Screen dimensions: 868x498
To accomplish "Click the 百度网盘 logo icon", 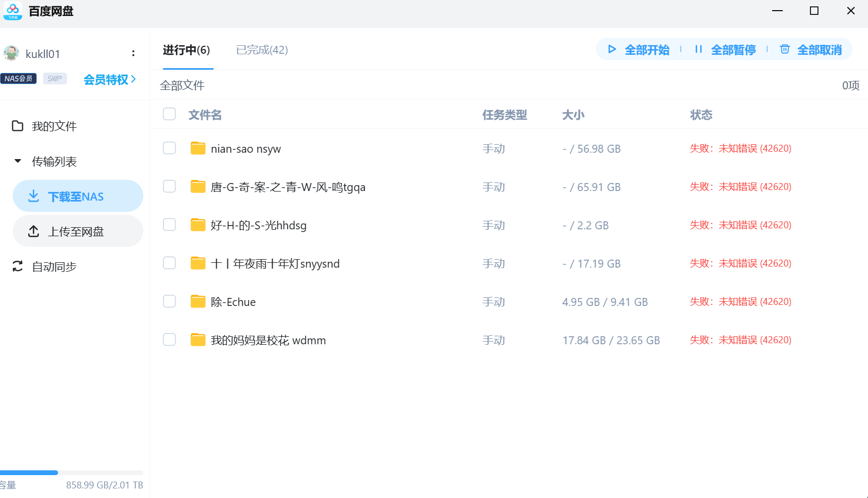I will pos(12,11).
